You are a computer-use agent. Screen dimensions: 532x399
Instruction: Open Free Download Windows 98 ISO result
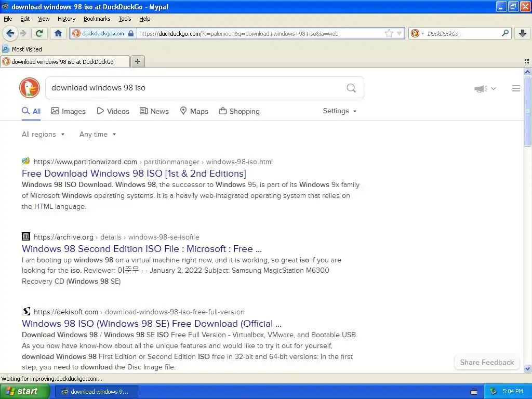[134, 174]
